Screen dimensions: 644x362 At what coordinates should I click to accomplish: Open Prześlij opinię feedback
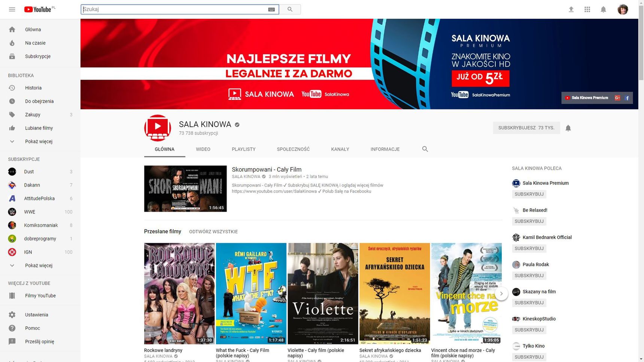[x=40, y=342]
